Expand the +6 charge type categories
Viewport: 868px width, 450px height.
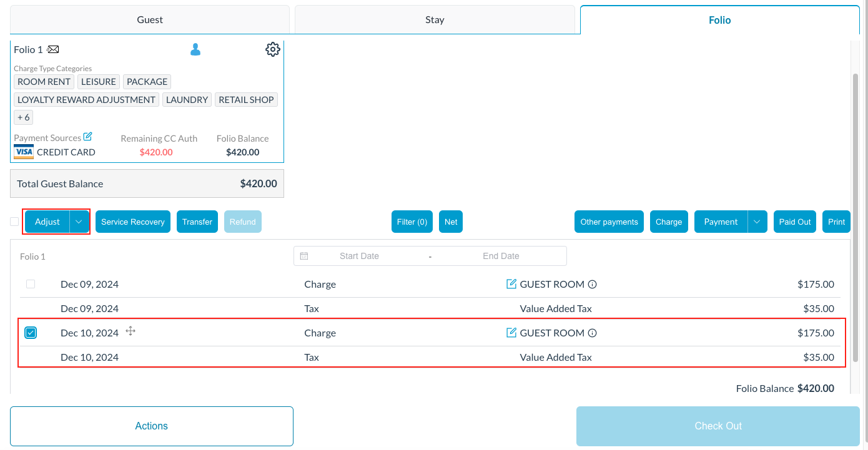23,117
